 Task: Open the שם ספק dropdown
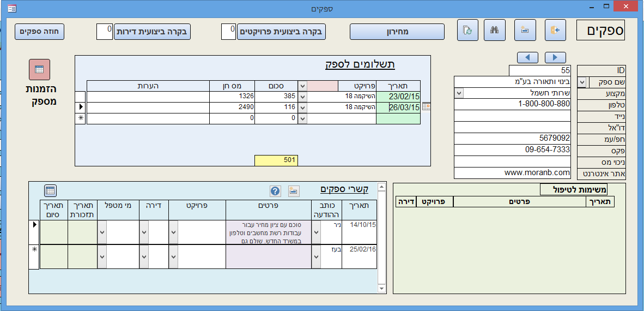pos(582,82)
